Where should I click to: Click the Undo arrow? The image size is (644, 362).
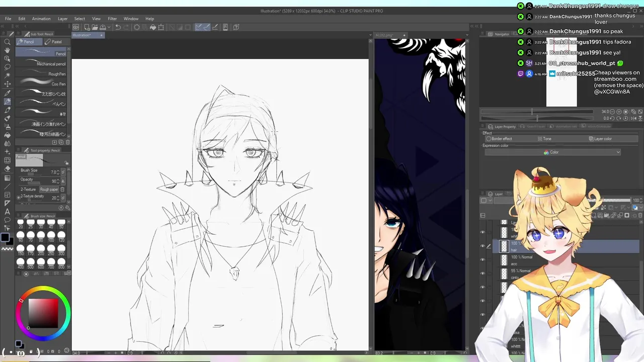click(x=117, y=27)
